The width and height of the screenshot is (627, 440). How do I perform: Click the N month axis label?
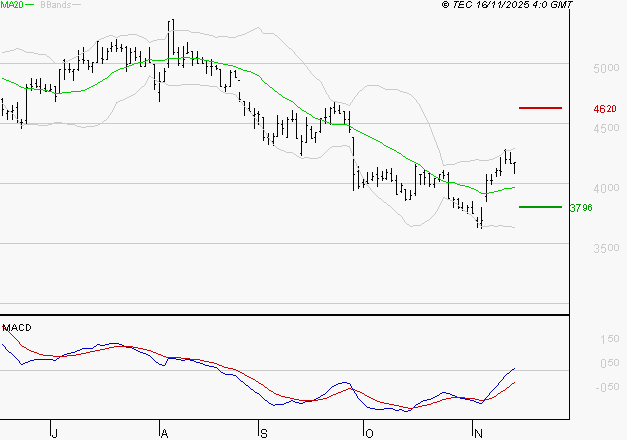tap(478, 433)
